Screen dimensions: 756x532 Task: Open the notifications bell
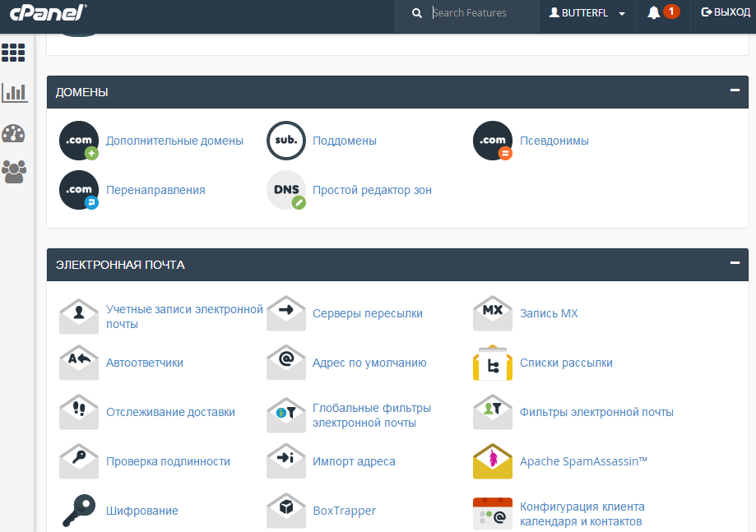pyautogui.click(x=654, y=13)
